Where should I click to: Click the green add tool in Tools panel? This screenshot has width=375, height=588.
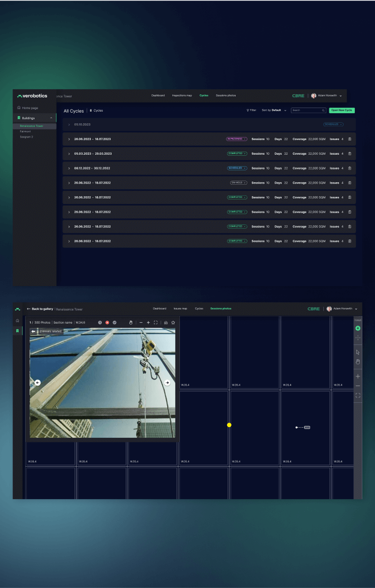click(x=358, y=328)
